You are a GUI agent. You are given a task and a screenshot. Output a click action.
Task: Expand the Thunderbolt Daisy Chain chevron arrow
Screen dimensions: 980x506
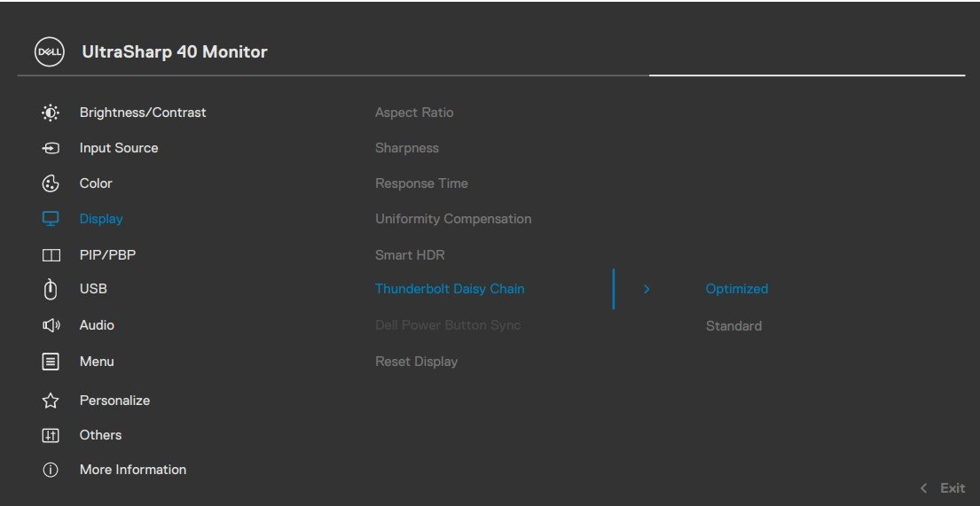pos(647,289)
